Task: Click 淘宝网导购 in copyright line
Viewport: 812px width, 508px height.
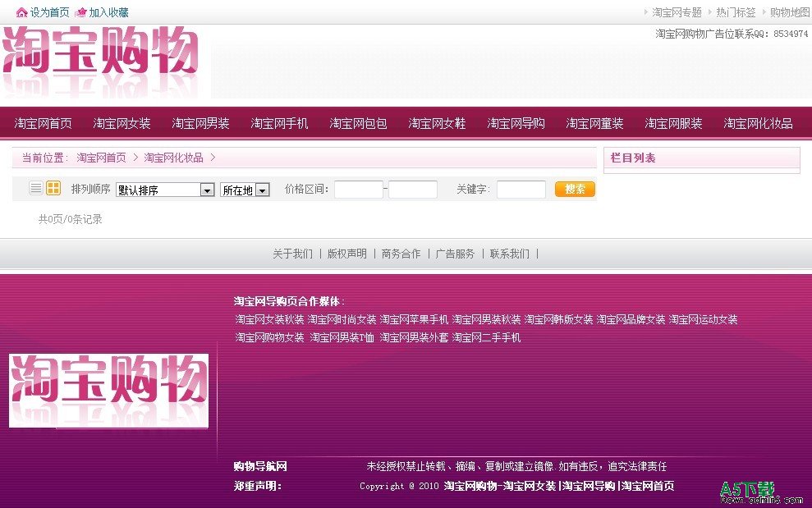Action: click(589, 486)
